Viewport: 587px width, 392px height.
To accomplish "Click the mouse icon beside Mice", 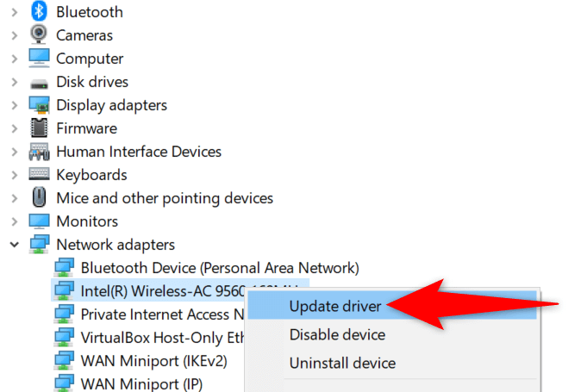I will pyautogui.click(x=40, y=198).
